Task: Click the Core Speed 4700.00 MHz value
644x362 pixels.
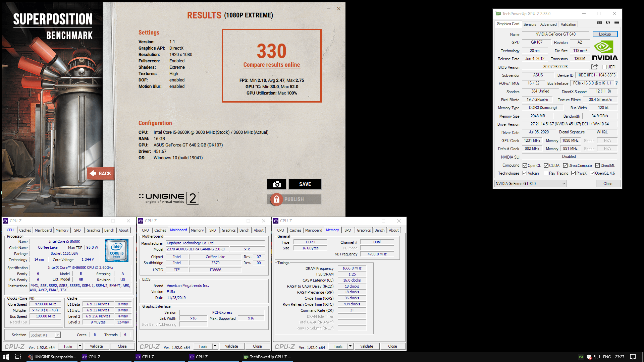Action: (x=45, y=304)
